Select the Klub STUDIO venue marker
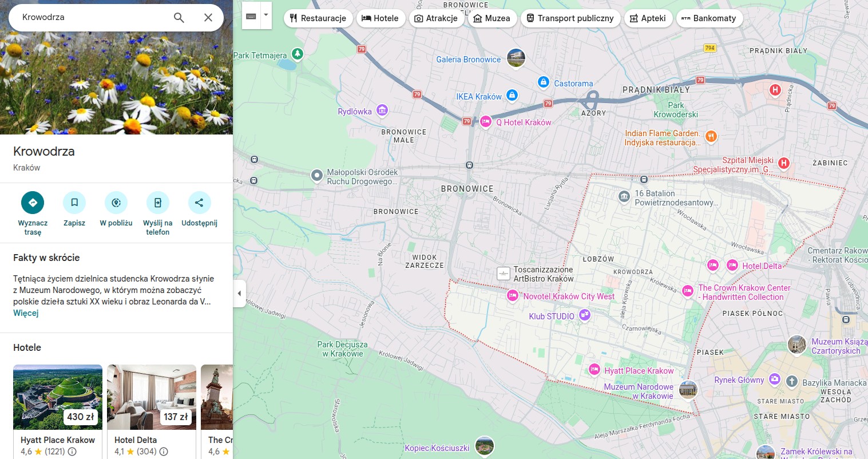Screen dimensions: 868x459 (584, 315)
